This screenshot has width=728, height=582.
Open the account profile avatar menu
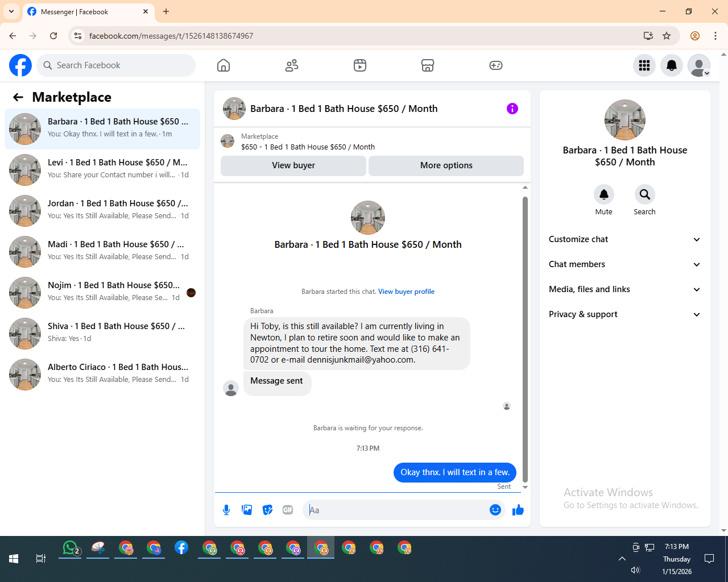pos(699,65)
